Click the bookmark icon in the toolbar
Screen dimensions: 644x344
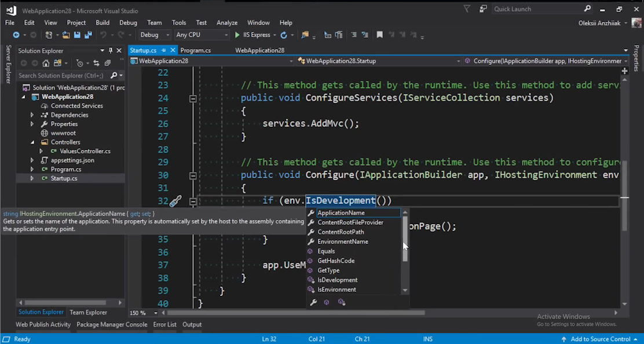coord(379,35)
